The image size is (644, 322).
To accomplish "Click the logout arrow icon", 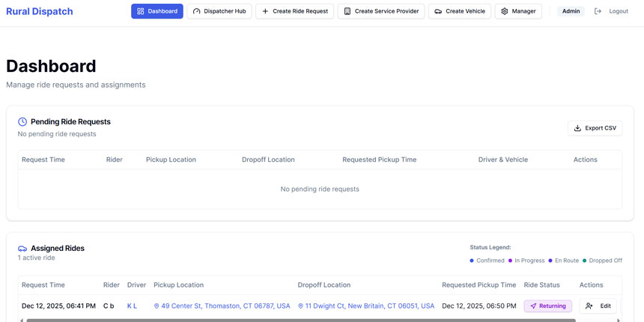I will tap(598, 11).
